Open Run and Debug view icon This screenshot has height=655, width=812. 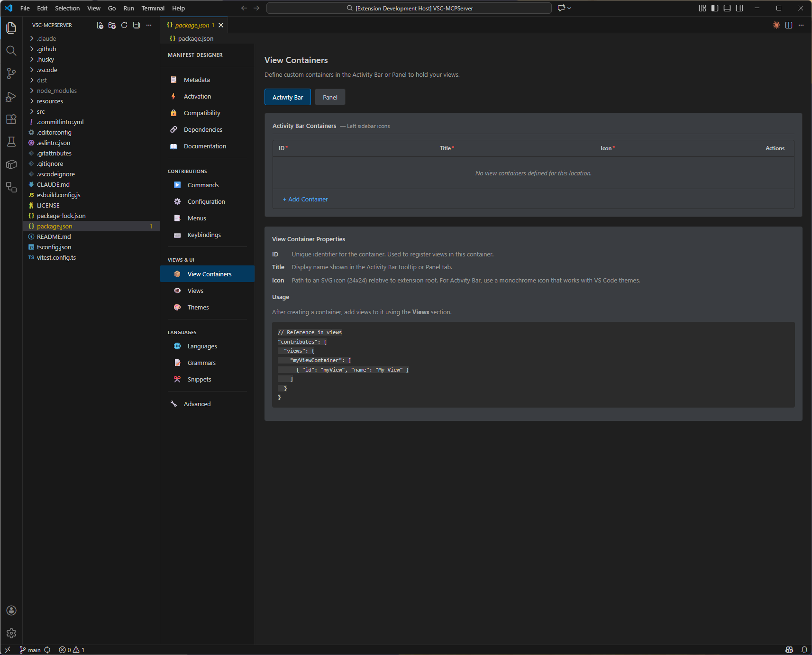click(x=11, y=97)
